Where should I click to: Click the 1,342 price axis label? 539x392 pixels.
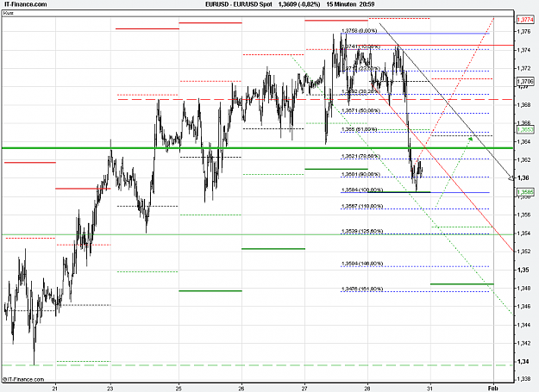pos(523,343)
